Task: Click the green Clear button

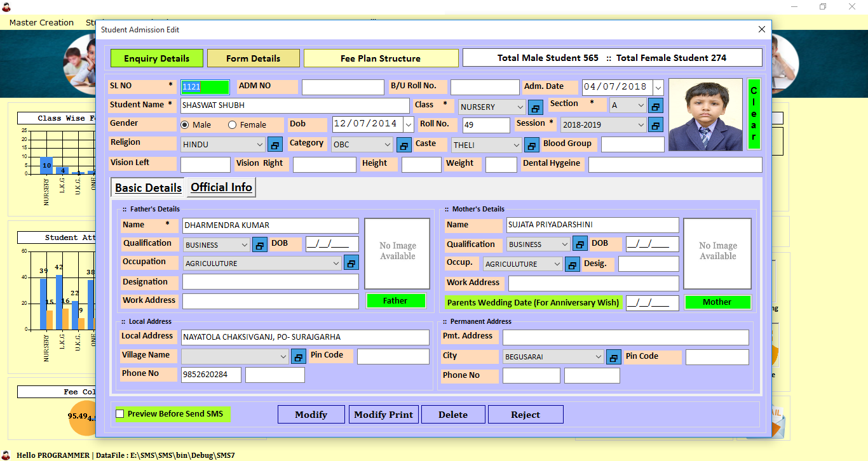Action: pos(754,114)
